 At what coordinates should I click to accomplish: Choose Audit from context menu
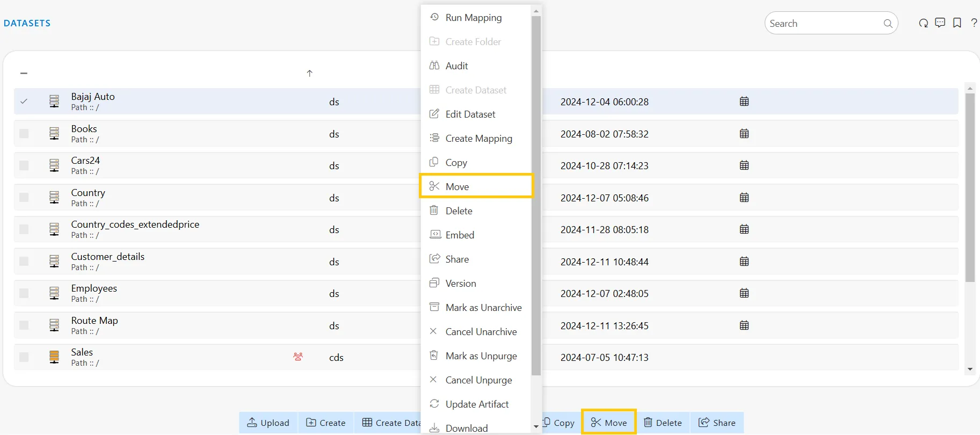[x=476, y=66]
